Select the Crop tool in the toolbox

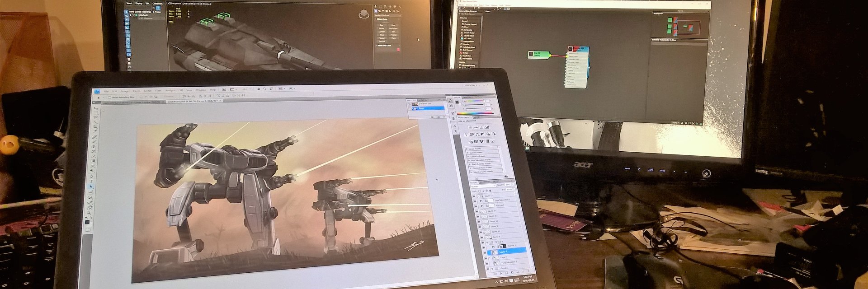tap(95, 126)
